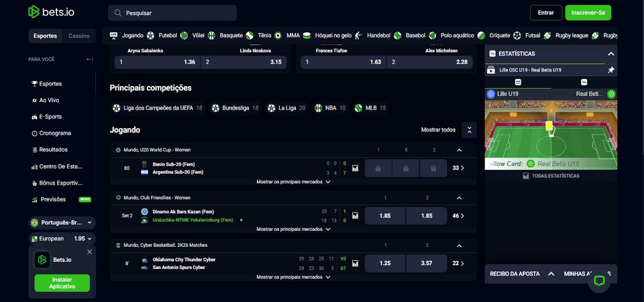The height and width of the screenshot is (302, 644).
Task: Select Basebol in the sports bar
Action: point(410,36)
